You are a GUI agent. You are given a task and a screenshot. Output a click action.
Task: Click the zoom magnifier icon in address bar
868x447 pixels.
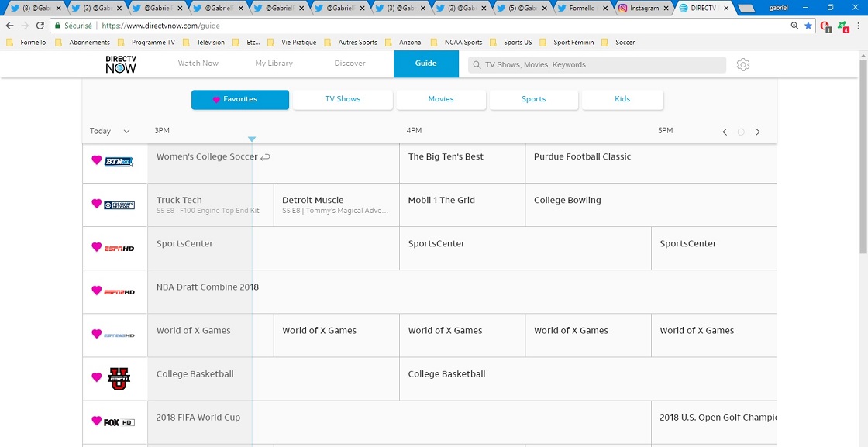click(795, 26)
